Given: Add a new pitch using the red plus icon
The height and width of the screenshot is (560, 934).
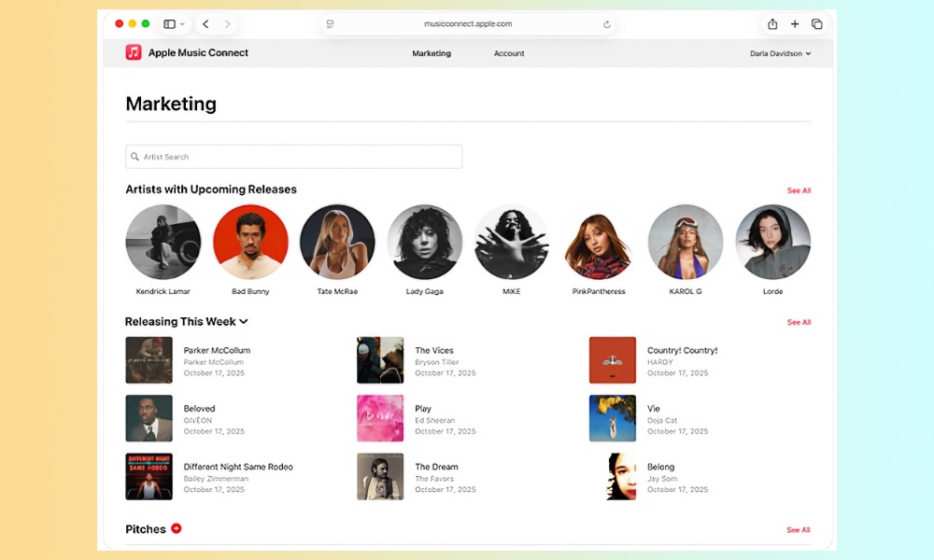Looking at the screenshot, I should [177, 528].
